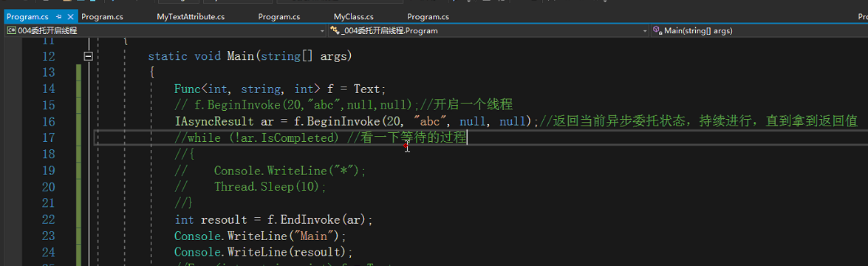Click line number 14 in the gutter
The width and height of the screenshot is (868, 266).
tap(48, 89)
